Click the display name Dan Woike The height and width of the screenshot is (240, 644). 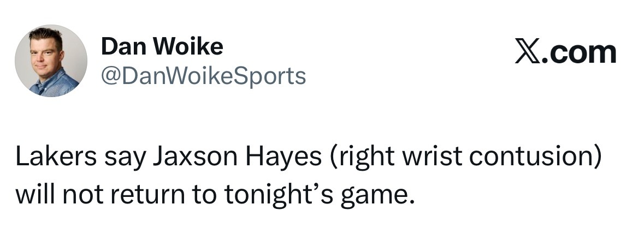[162, 46]
